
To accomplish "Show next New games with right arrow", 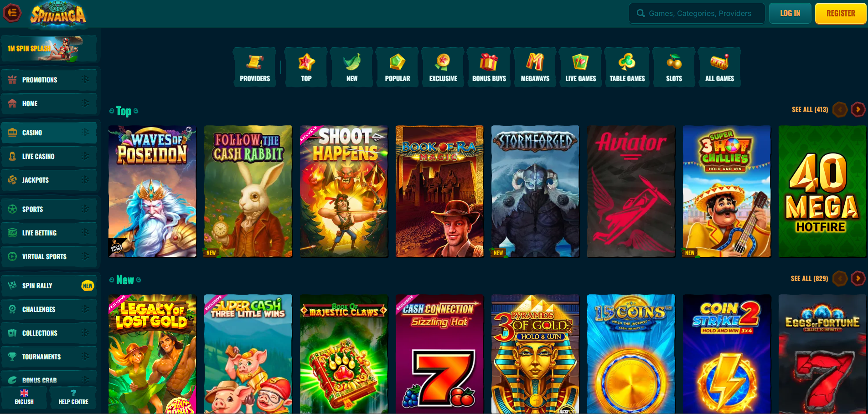I will point(858,278).
